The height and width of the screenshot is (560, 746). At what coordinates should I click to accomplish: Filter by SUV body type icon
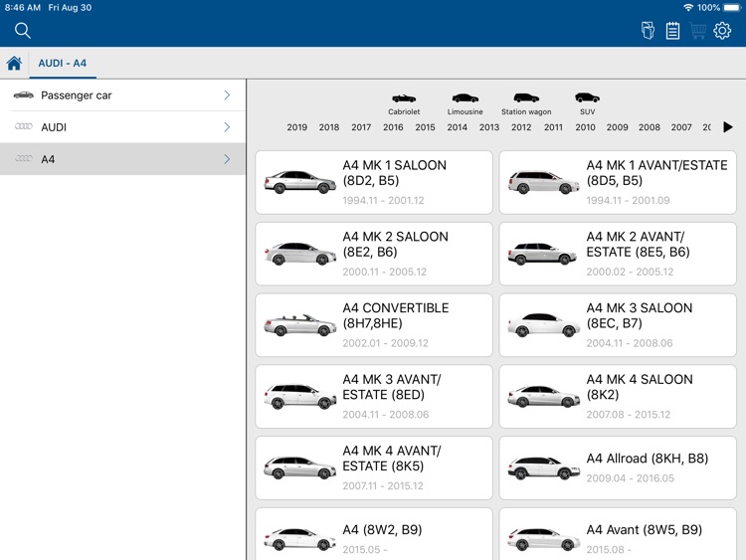coord(587,97)
